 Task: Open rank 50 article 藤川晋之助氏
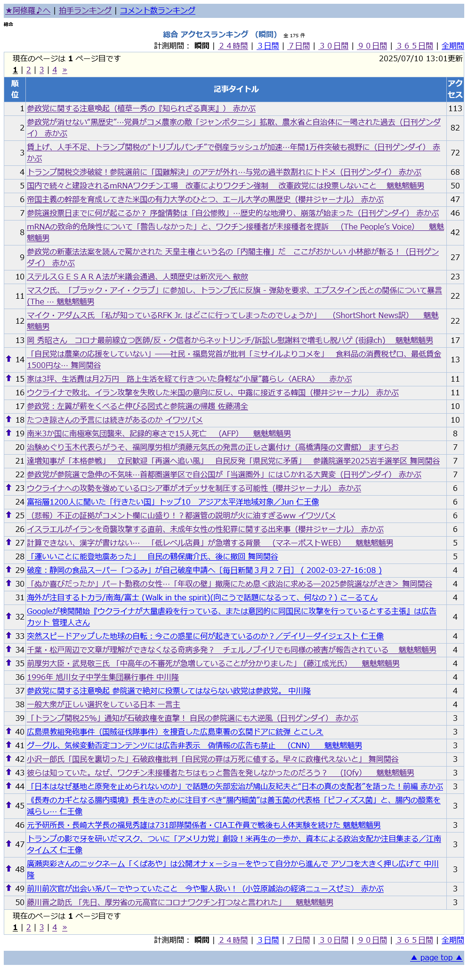pyautogui.click(x=180, y=902)
